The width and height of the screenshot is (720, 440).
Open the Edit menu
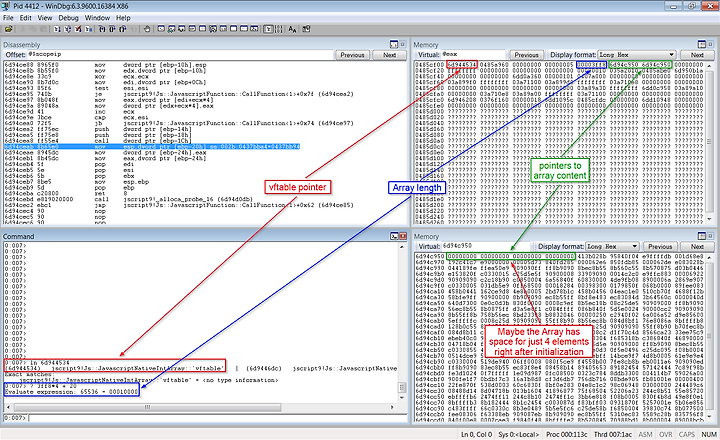tap(25, 18)
